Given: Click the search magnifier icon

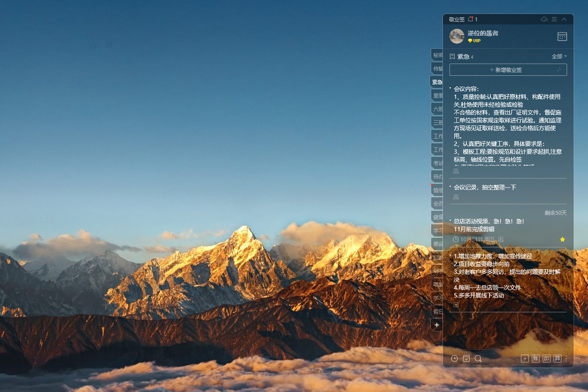Looking at the screenshot, I should pos(478,358).
